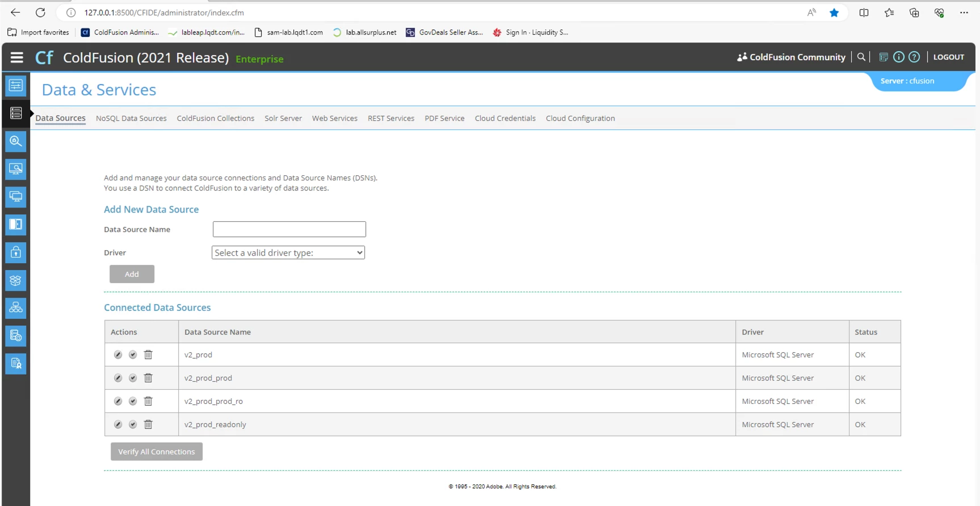Open the Server Settings sidebar icon
Screen dimensions: 980x506
pyautogui.click(x=16, y=86)
